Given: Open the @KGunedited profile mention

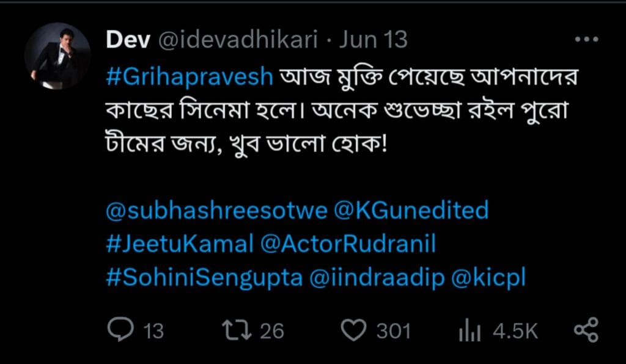Looking at the screenshot, I should (x=411, y=211).
